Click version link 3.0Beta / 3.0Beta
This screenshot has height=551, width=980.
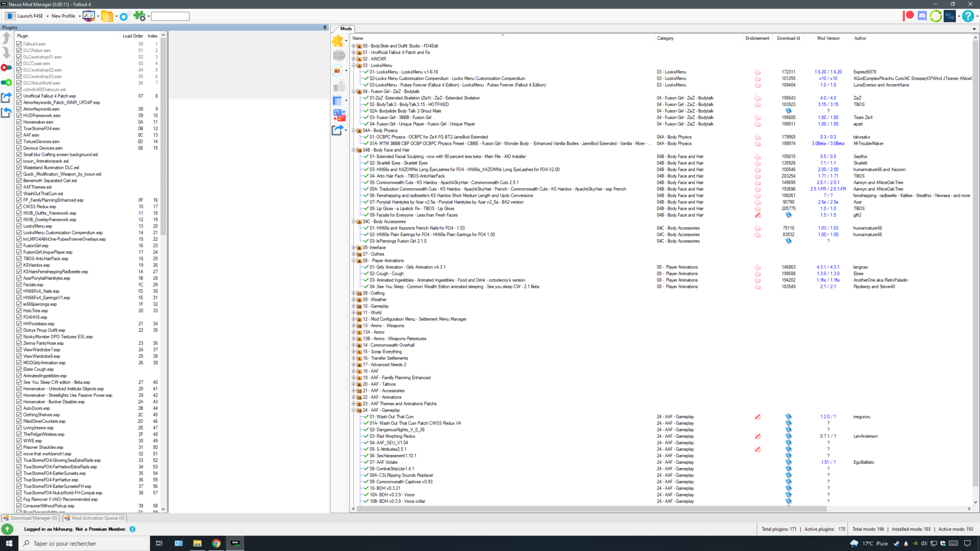pyautogui.click(x=828, y=143)
